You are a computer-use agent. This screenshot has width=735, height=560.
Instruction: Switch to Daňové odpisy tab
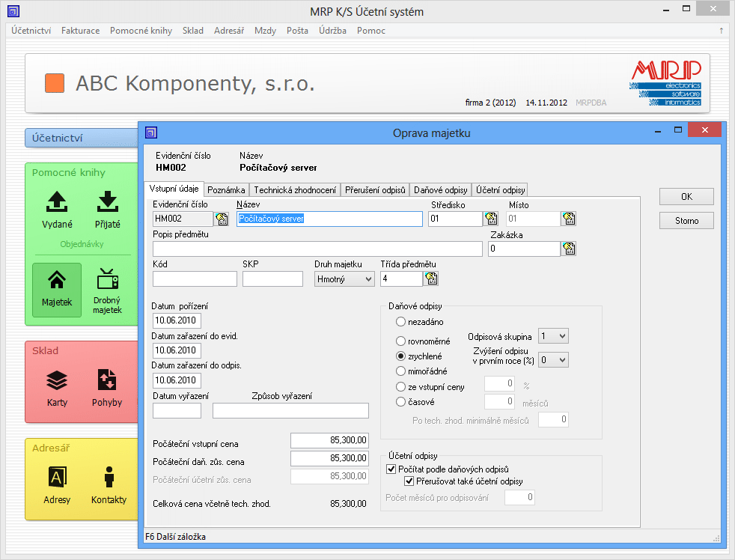[441, 190]
